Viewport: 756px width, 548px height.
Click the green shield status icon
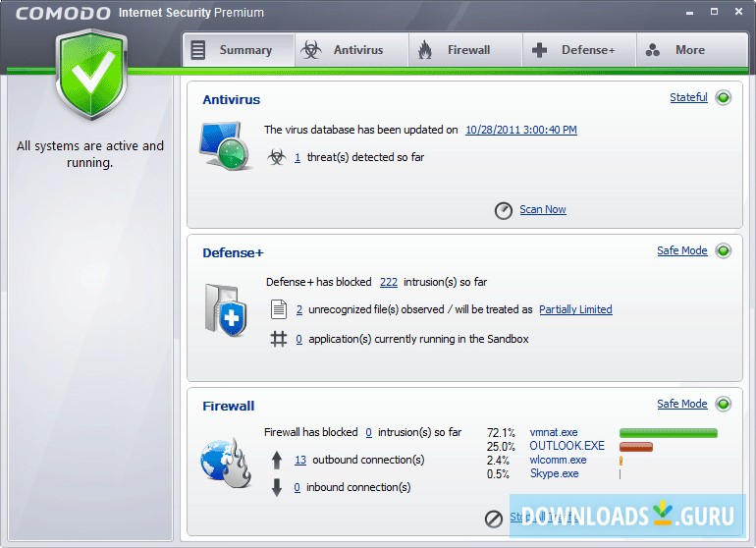[91, 74]
